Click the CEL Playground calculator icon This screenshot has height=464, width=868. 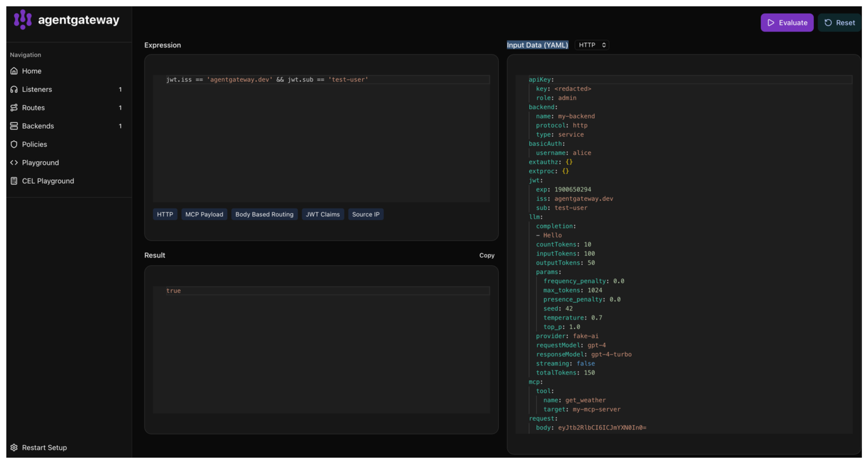[x=14, y=181]
